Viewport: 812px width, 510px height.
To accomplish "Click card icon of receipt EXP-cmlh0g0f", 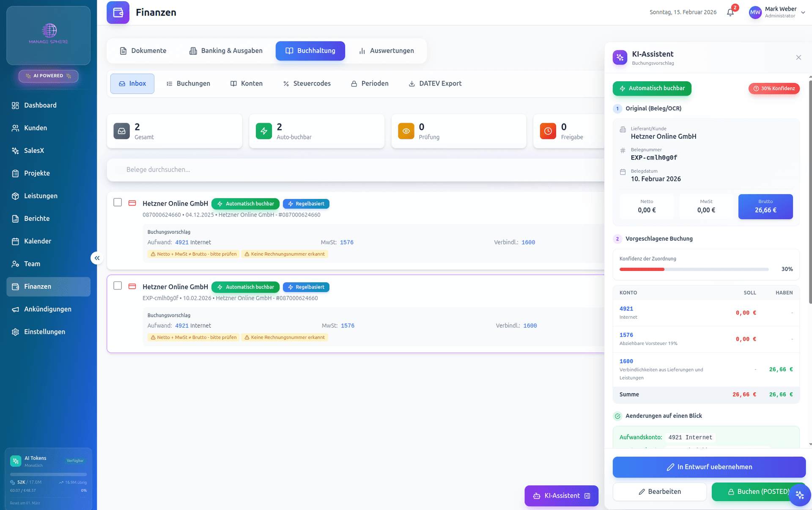I will 132,287.
